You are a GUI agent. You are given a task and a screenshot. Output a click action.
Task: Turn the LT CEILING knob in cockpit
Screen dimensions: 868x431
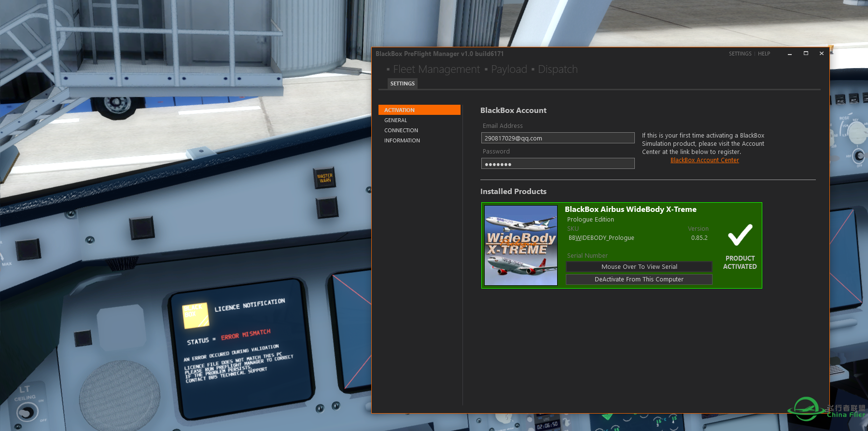pyautogui.click(x=27, y=413)
